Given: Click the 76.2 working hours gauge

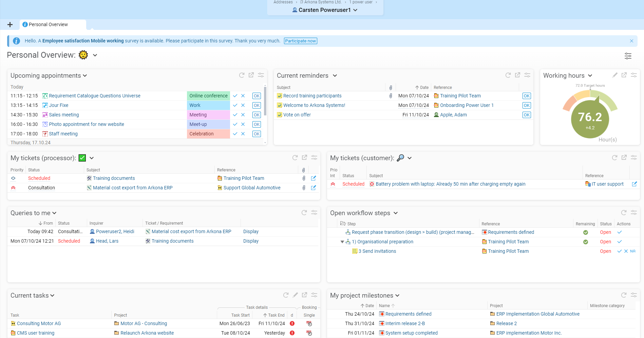Looking at the screenshot, I should [x=590, y=119].
